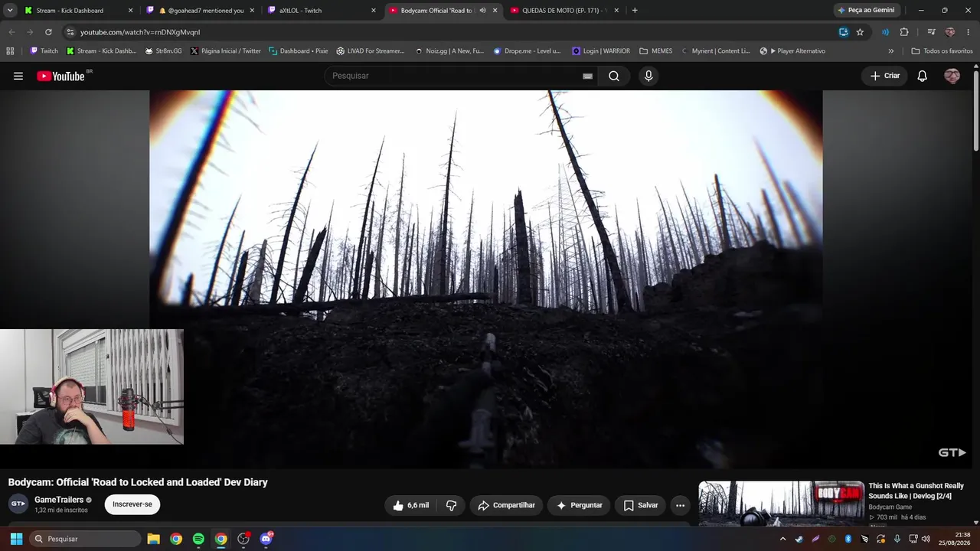The image size is (980, 551).
Task: Click the Perguntar ask button
Action: coord(580,505)
